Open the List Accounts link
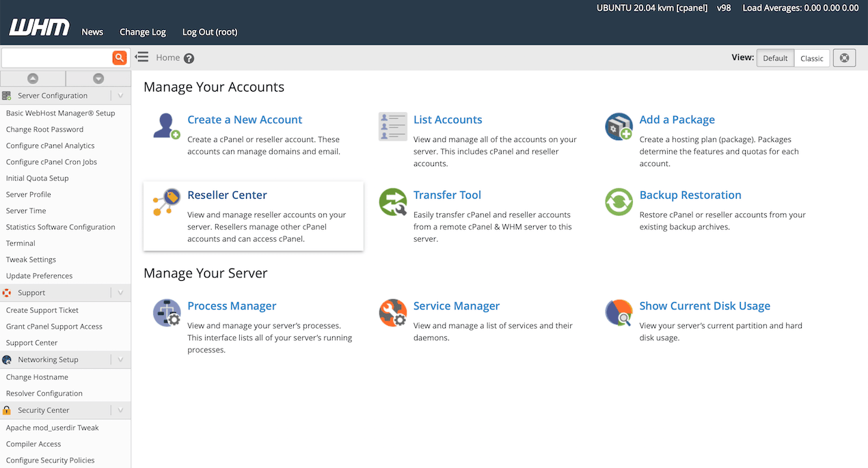This screenshot has height=468, width=868. coord(448,120)
